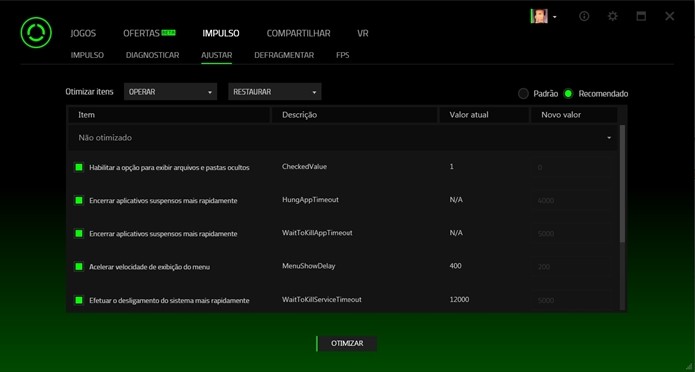
Task: Click the MenuShowDelay description text
Action: point(308,266)
